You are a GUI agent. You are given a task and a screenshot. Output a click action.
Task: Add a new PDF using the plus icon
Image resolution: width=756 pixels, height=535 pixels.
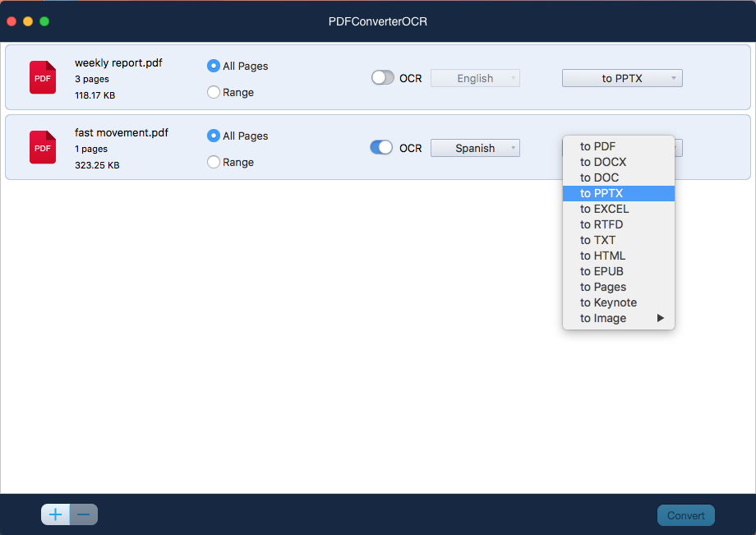click(55, 514)
